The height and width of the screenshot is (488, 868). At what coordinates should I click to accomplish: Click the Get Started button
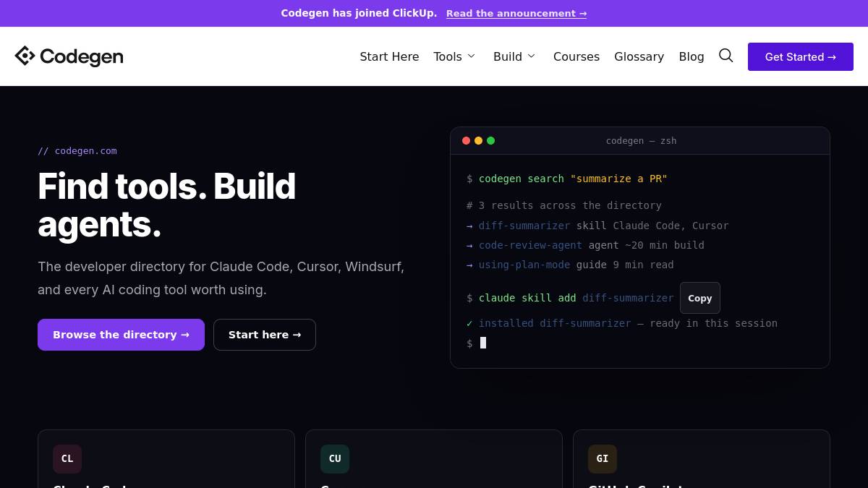point(801,56)
